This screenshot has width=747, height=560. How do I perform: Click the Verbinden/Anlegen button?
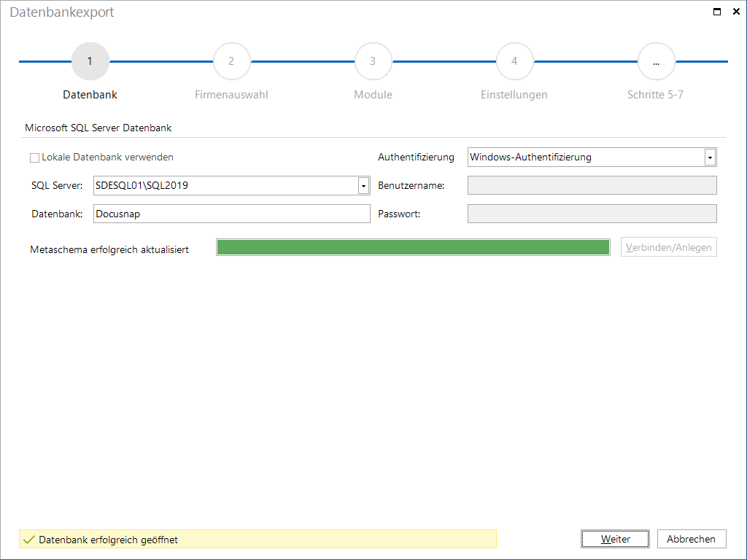click(x=668, y=247)
